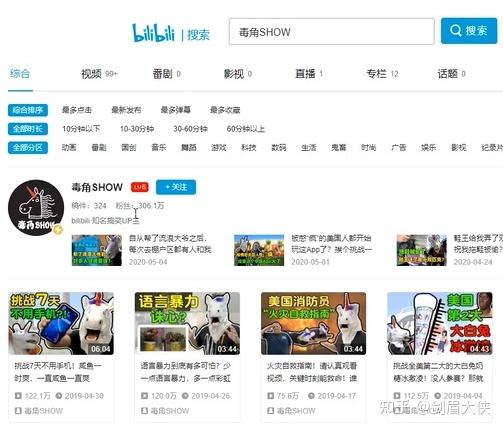Filter by 舞蹈 category
This screenshot has width=503, height=430.
189,147
